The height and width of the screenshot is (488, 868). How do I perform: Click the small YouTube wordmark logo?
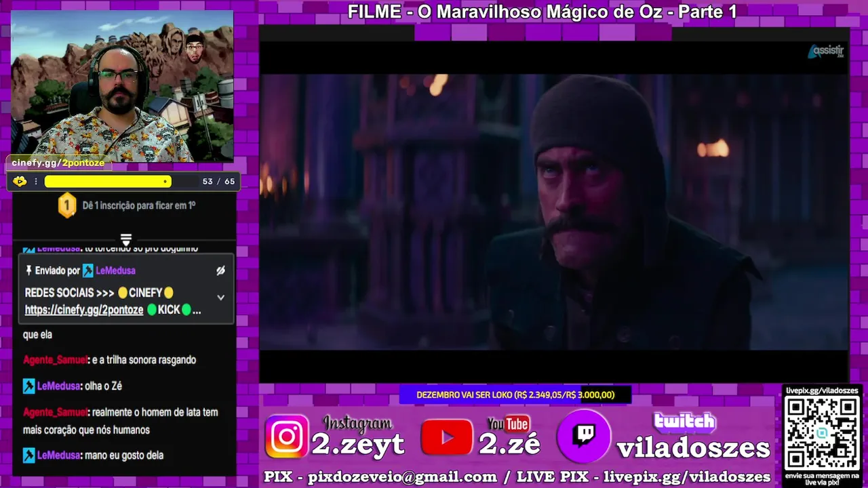[x=508, y=424]
